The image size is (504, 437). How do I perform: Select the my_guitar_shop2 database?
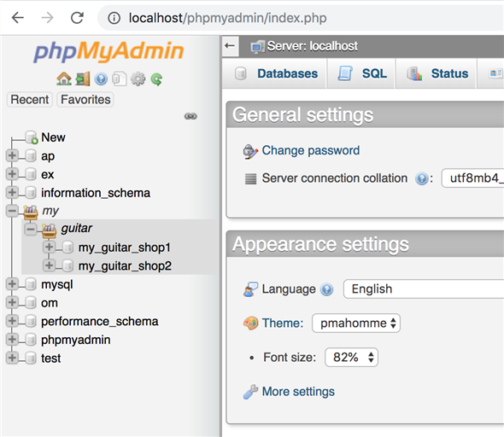(125, 266)
